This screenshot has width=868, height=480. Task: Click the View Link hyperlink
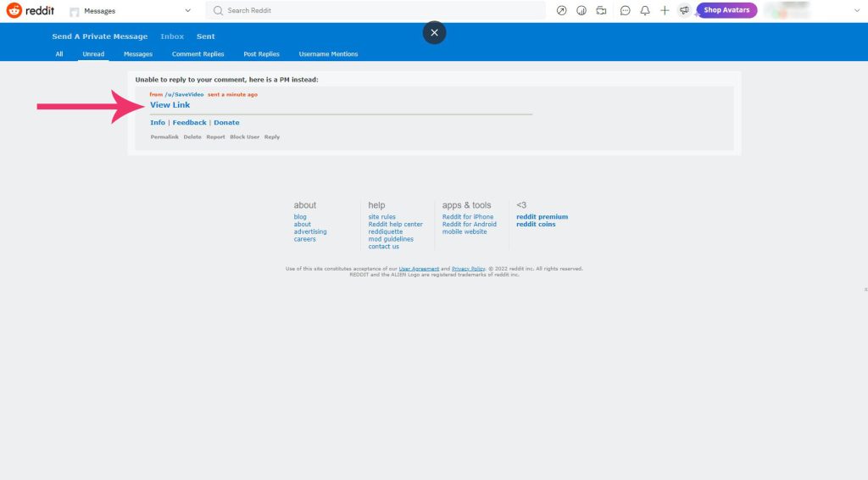(x=170, y=105)
